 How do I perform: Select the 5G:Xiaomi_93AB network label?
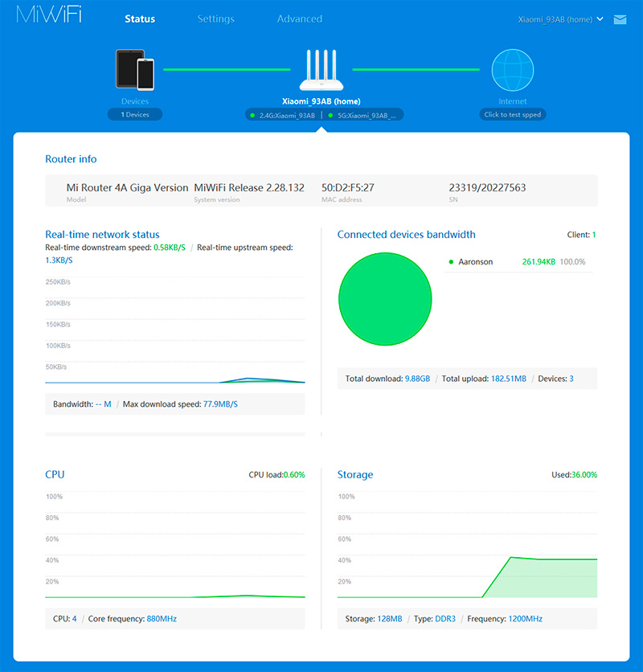pyautogui.click(x=367, y=116)
